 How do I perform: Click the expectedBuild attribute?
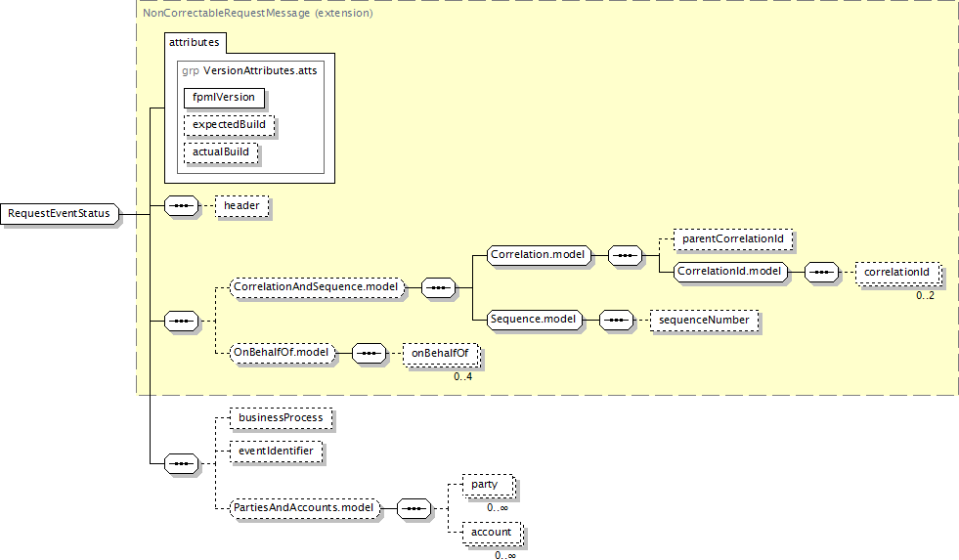[x=229, y=125]
